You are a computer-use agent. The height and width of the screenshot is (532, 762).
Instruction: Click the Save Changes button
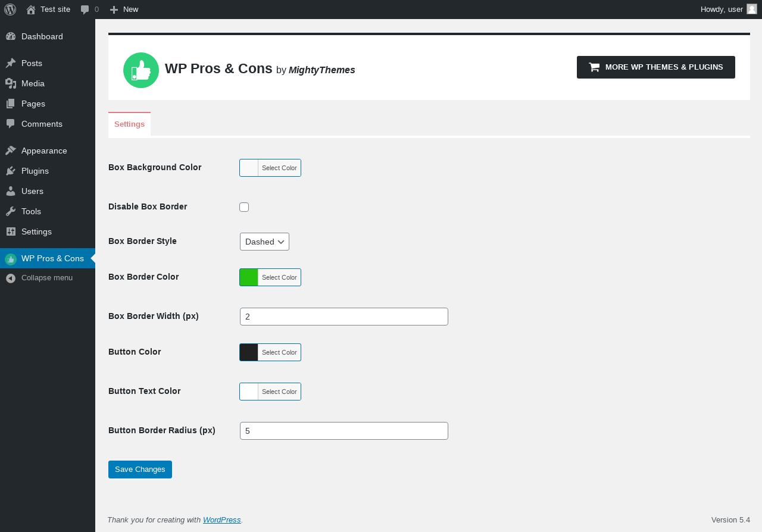(x=140, y=470)
